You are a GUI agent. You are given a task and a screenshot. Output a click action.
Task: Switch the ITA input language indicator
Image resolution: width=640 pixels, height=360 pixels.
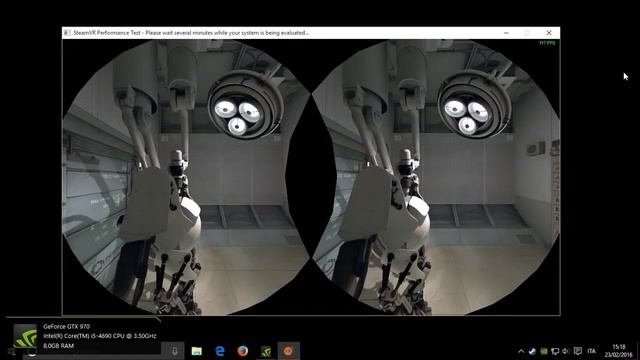(591, 351)
